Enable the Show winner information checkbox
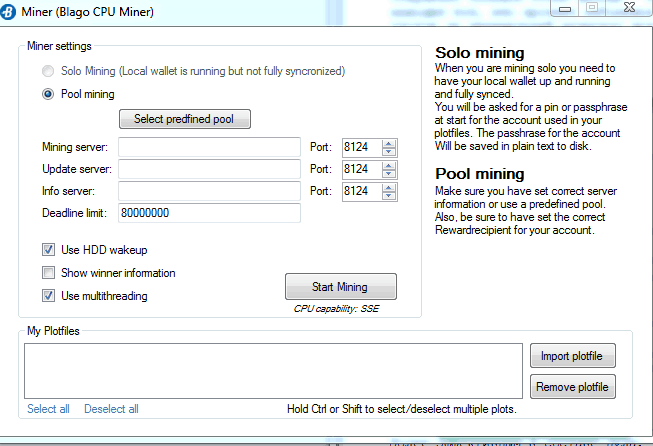Screen dimensions: 653x446 [x=48, y=273]
